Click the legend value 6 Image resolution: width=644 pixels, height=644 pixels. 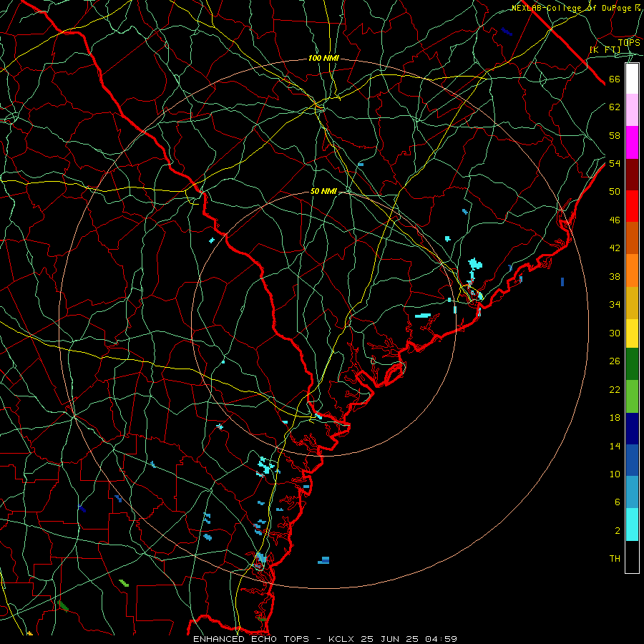click(x=618, y=502)
